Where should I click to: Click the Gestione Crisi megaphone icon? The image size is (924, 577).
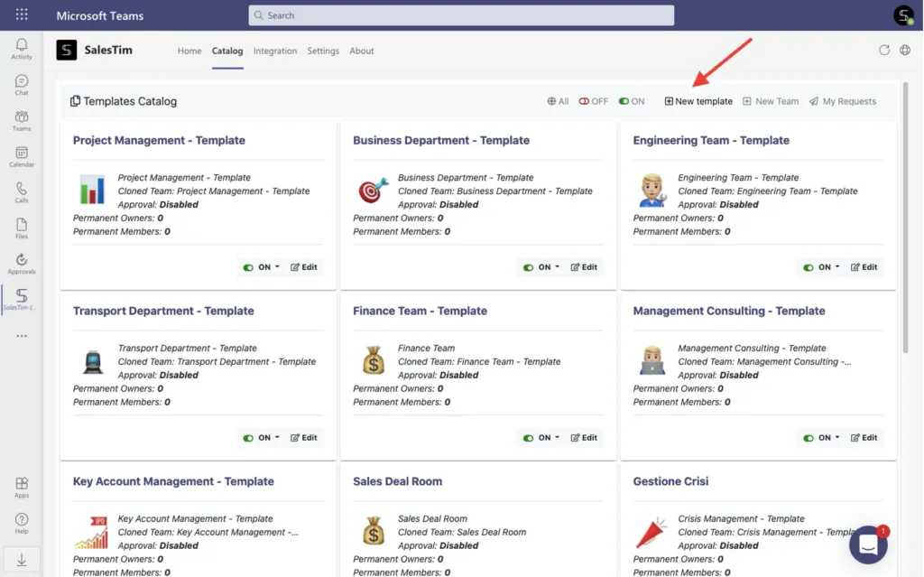[651, 532]
